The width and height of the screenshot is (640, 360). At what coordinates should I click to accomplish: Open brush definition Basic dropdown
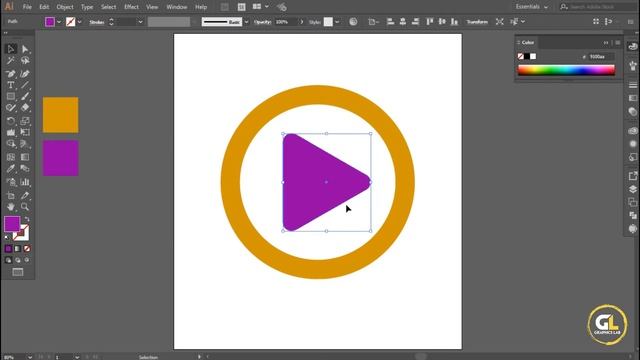point(247,22)
